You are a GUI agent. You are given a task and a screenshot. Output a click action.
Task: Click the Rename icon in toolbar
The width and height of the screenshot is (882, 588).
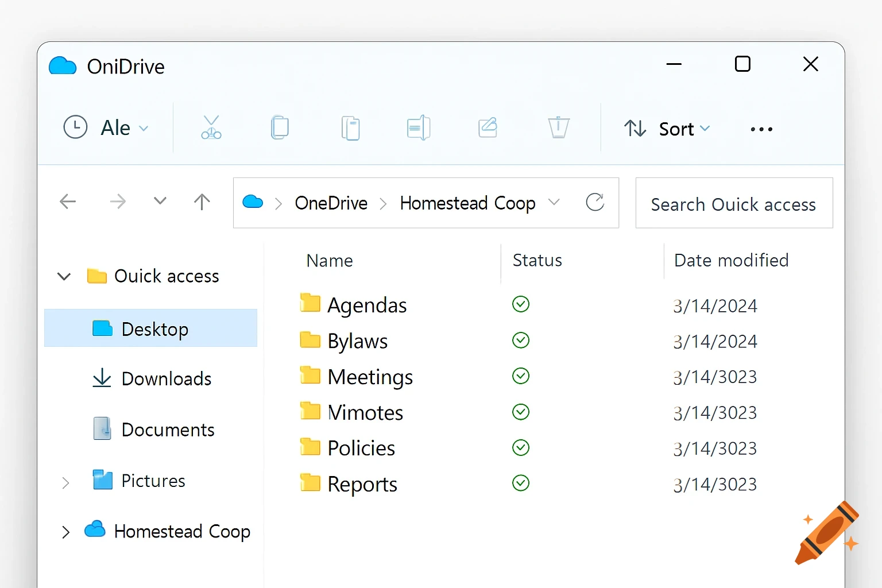point(419,127)
